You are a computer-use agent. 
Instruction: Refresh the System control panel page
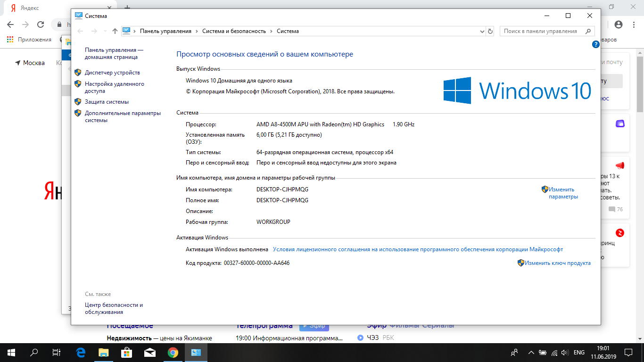click(490, 31)
